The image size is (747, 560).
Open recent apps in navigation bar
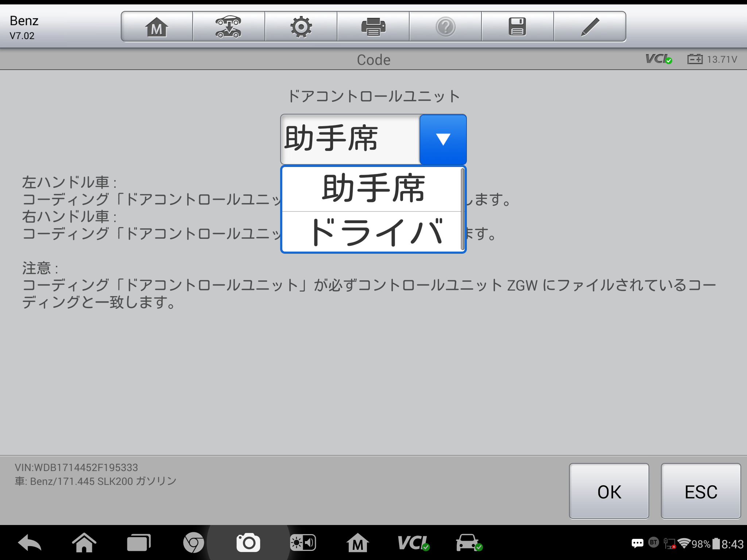tap(139, 543)
